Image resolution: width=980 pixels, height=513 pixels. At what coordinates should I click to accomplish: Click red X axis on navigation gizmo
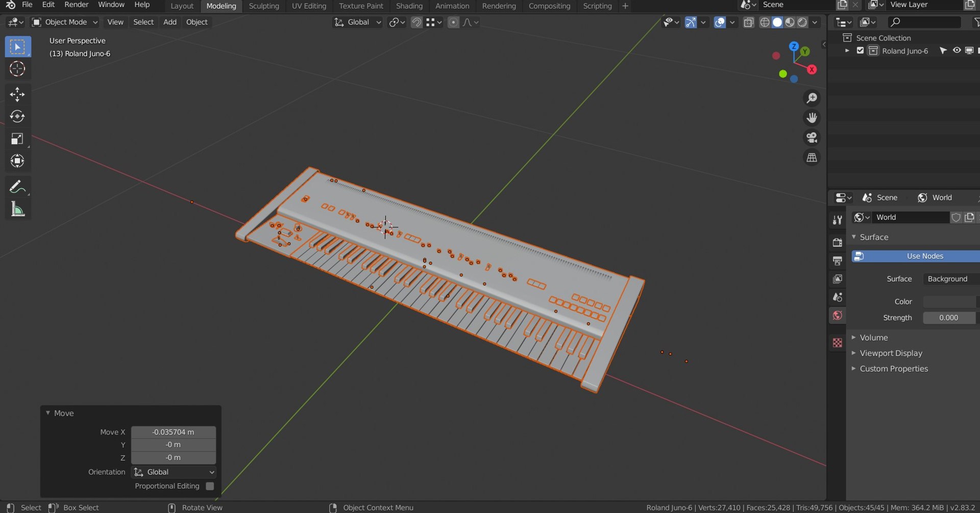click(812, 69)
